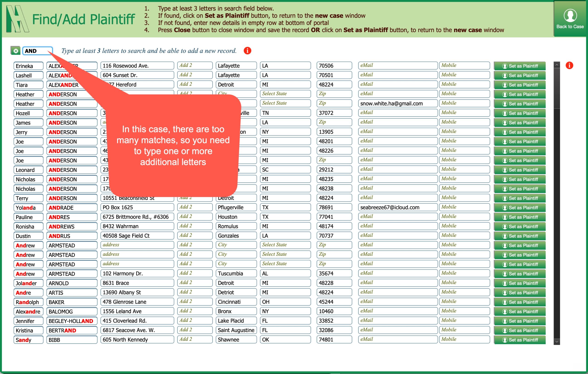Set Erineka Alexander as Plaintiff

520,66
